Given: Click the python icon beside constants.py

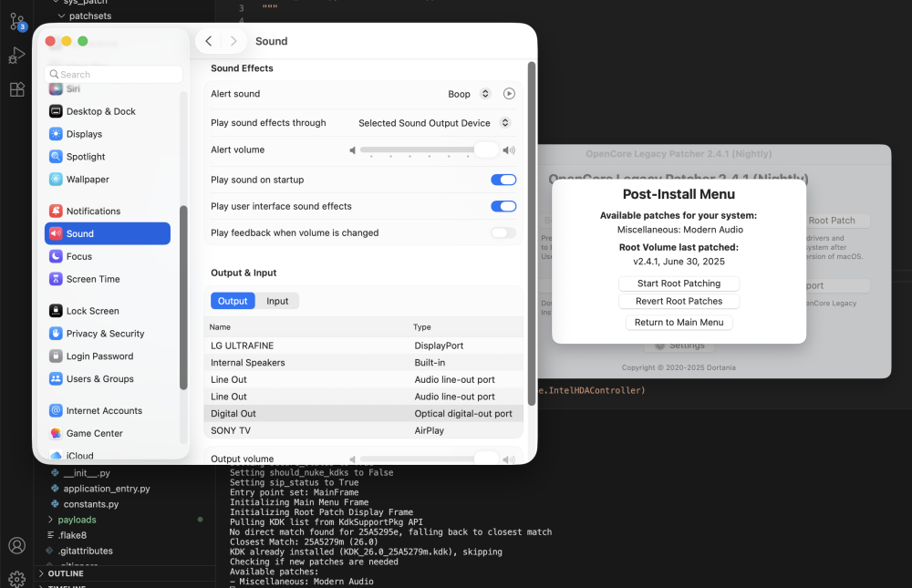Looking at the screenshot, I should coord(55,504).
